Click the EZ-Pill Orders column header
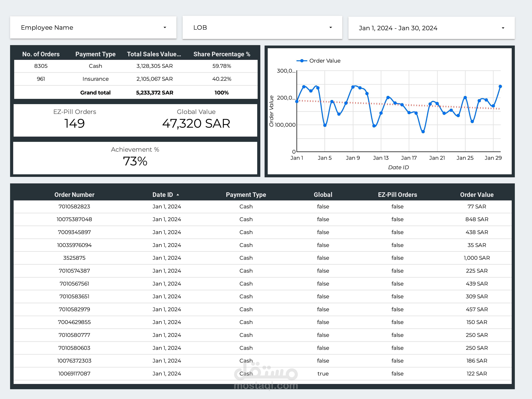 coord(397,195)
